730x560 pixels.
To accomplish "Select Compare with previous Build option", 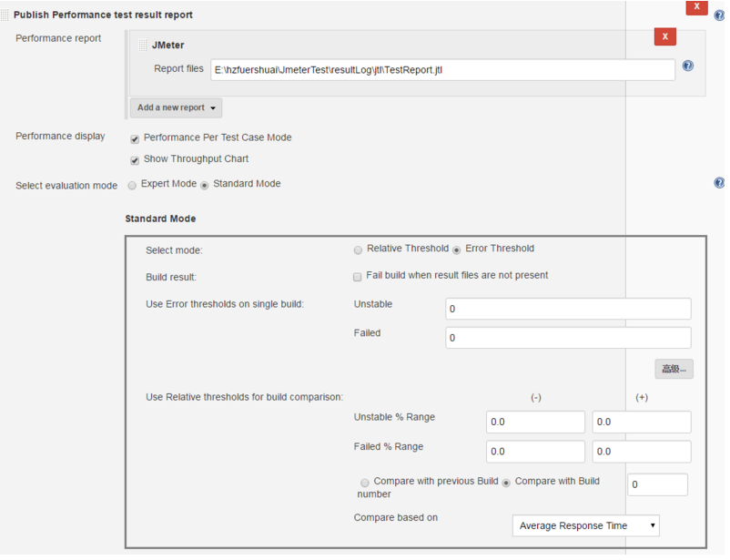I will point(365,482).
